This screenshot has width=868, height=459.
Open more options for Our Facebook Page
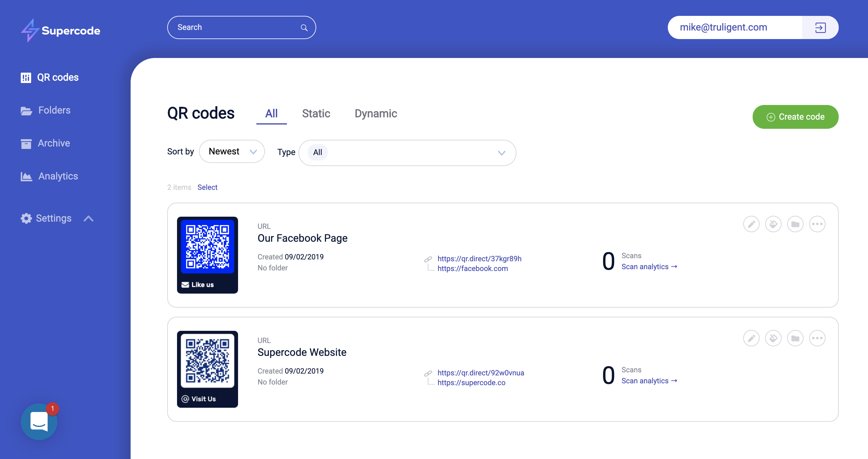pos(817,224)
